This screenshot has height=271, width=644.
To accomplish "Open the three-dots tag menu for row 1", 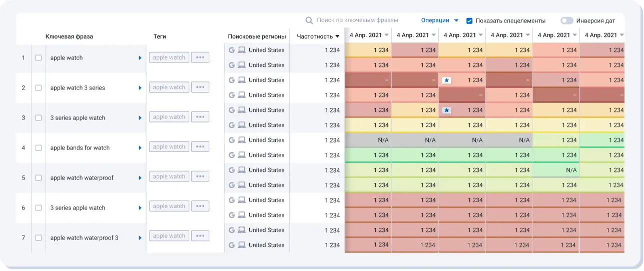I will click(200, 57).
